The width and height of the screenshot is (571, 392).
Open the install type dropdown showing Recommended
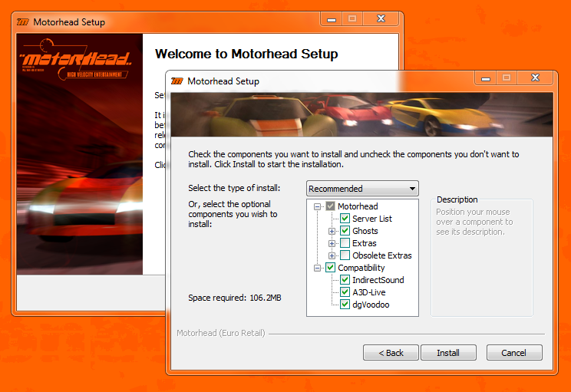click(x=362, y=189)
